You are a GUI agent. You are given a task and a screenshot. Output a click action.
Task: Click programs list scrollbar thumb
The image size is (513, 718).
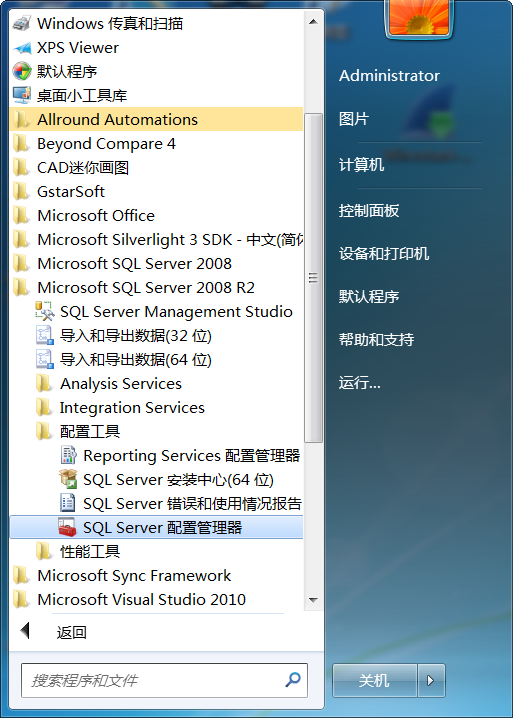coord(313,278)
